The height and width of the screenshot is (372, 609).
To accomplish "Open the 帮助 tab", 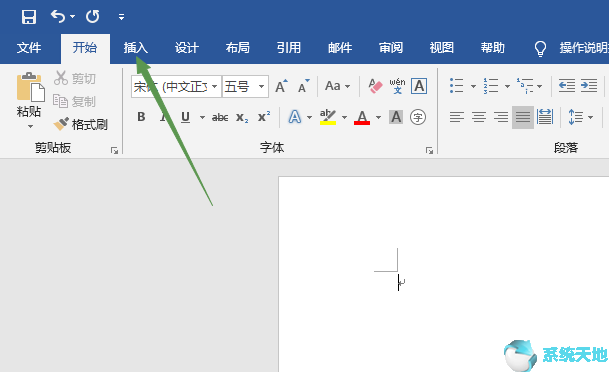I will tap(492, 48).
